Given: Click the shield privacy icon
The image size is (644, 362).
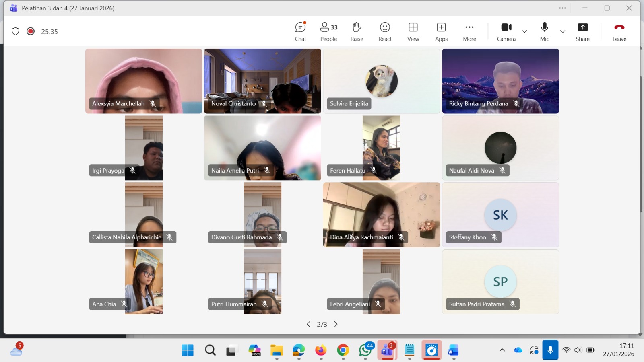Looking at the screenshot, I should tap(15, 31).
